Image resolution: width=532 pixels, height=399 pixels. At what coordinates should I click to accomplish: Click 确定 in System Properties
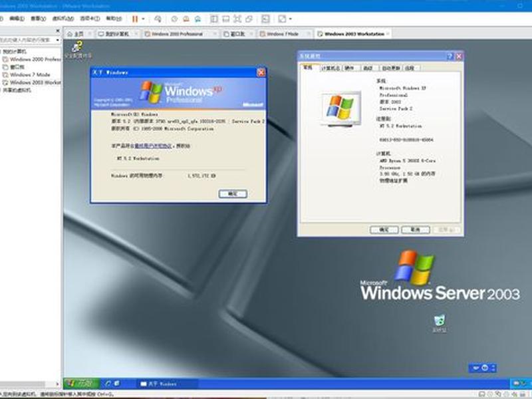pos(384,230)
